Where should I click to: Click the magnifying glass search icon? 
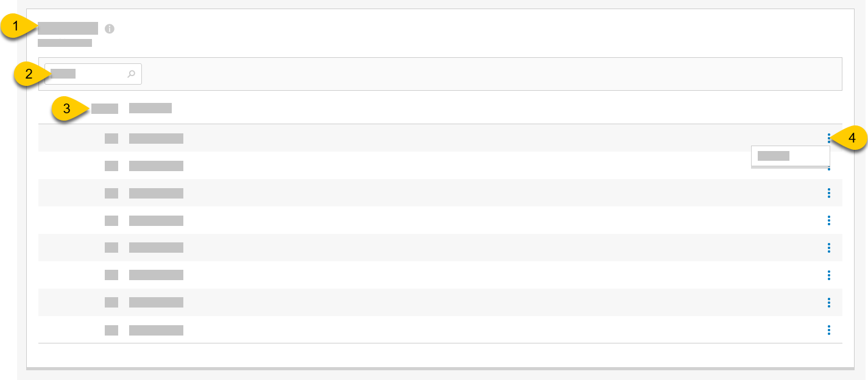coord(132,74)
